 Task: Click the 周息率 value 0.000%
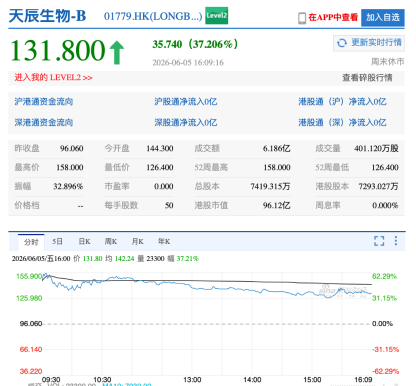(385, 205)
